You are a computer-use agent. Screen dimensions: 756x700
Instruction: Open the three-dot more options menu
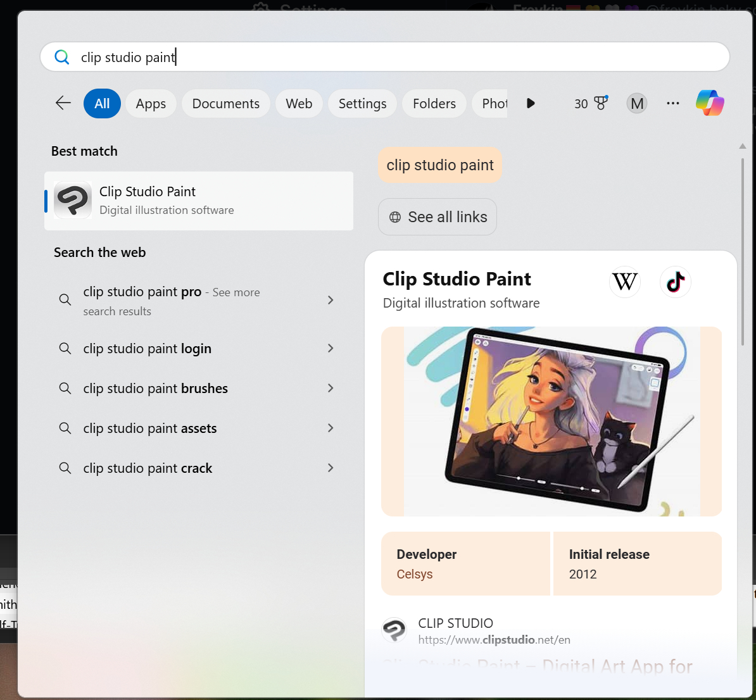pyautogui.click(x=672, y=103)
